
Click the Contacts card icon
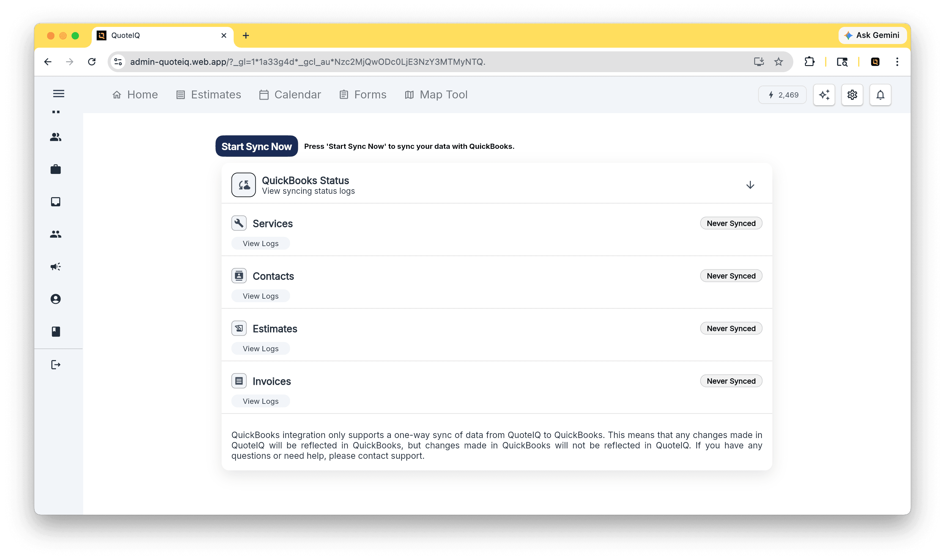239,276
